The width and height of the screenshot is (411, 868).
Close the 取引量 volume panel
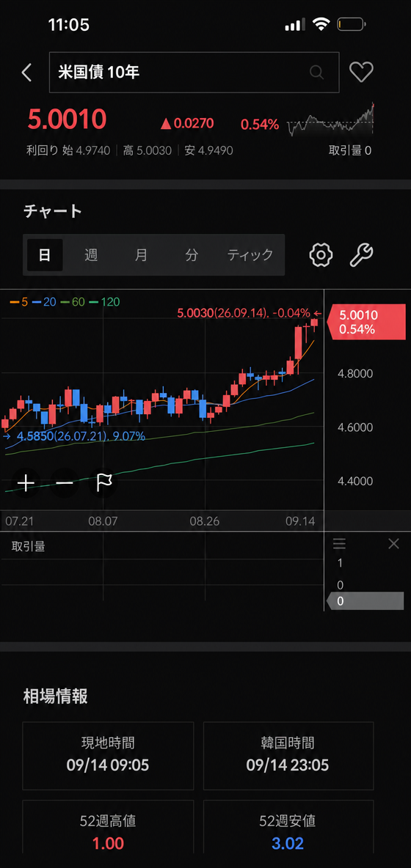[394, 544]
